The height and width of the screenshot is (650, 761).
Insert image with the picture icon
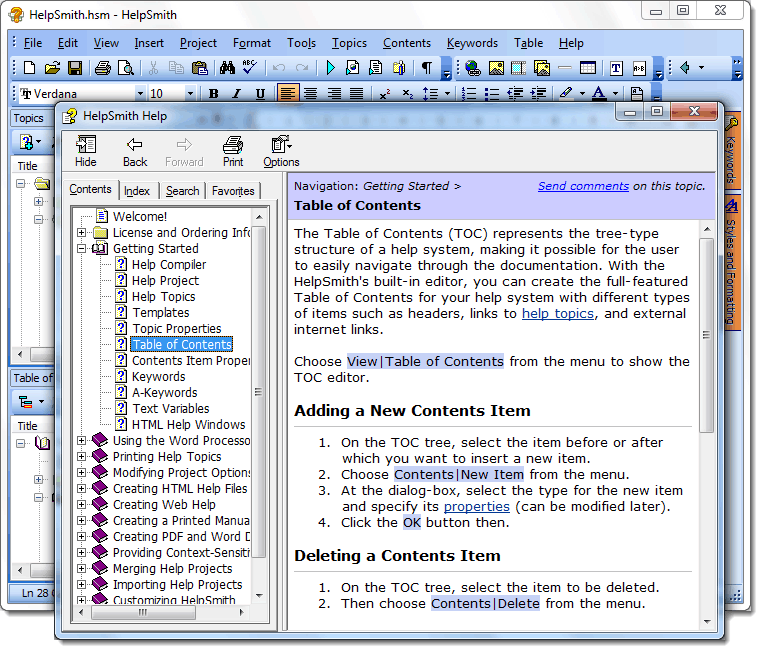click(x=496, y=68)
